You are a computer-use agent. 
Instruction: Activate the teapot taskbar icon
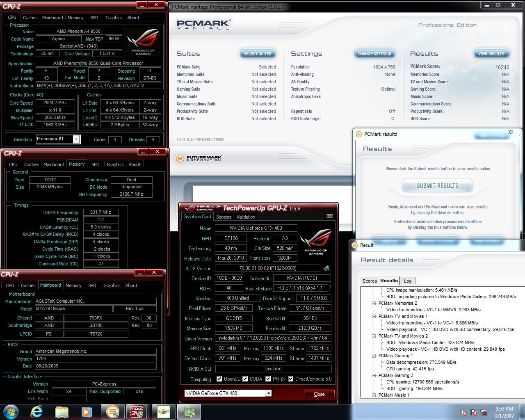pos(164,411)
